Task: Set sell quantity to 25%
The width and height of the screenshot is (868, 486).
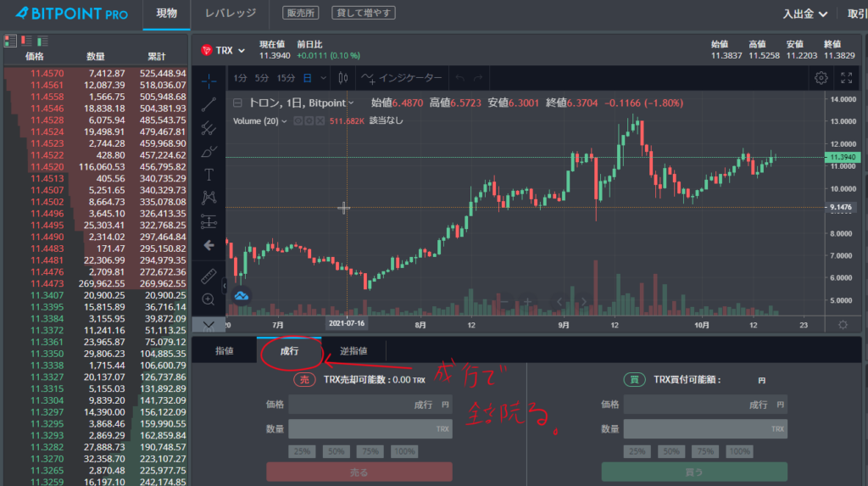Action: 302,451
